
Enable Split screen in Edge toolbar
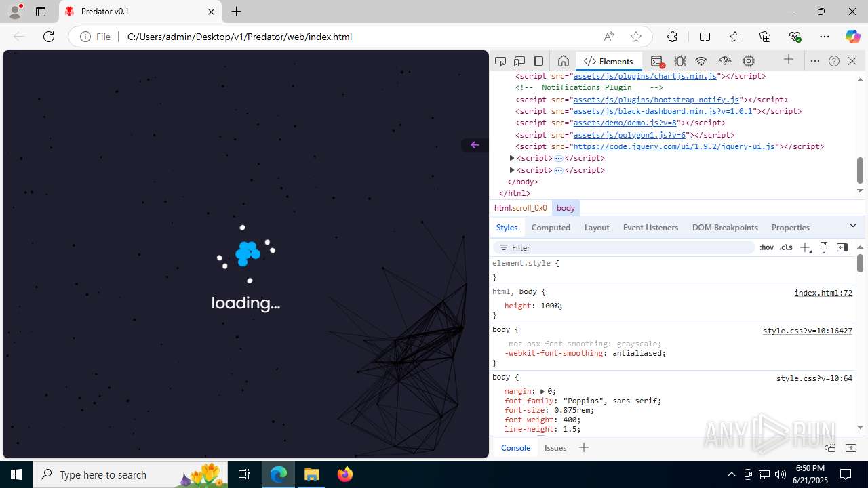coord(705,37)
